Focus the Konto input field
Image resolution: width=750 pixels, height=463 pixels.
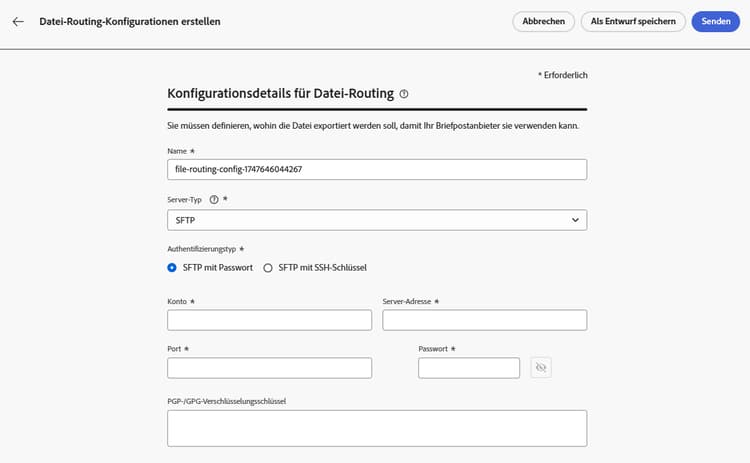(x=269, y=320)
